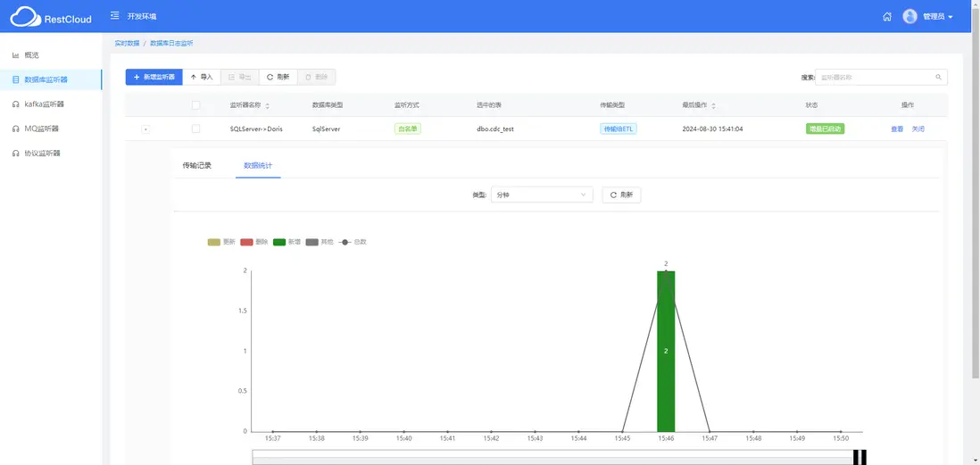Click the 传输给ETL tag
Image resolution: width=980 pixels, height=465 pixels.
619,129
